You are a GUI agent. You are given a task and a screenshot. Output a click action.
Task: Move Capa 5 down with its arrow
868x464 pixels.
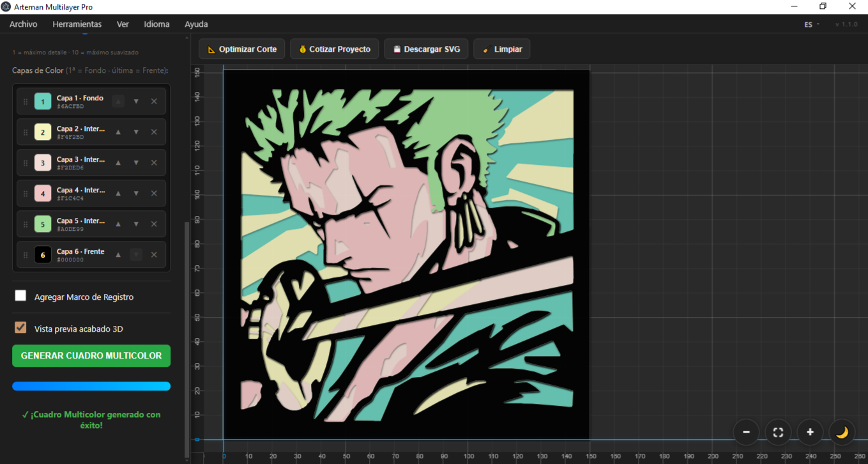[x=136, y=224]
